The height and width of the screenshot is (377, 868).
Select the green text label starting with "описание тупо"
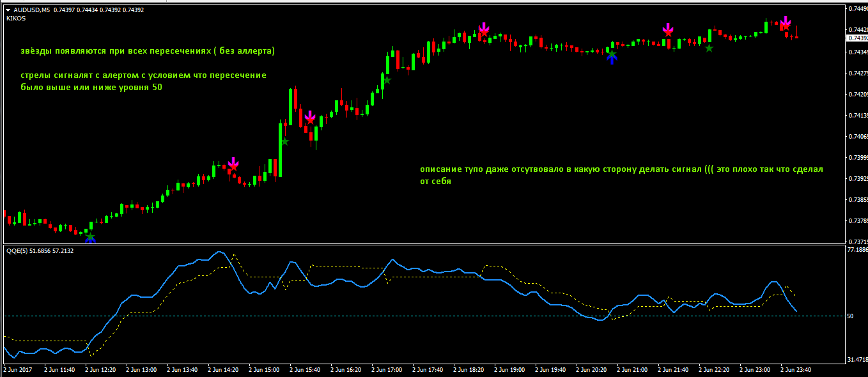621,169
